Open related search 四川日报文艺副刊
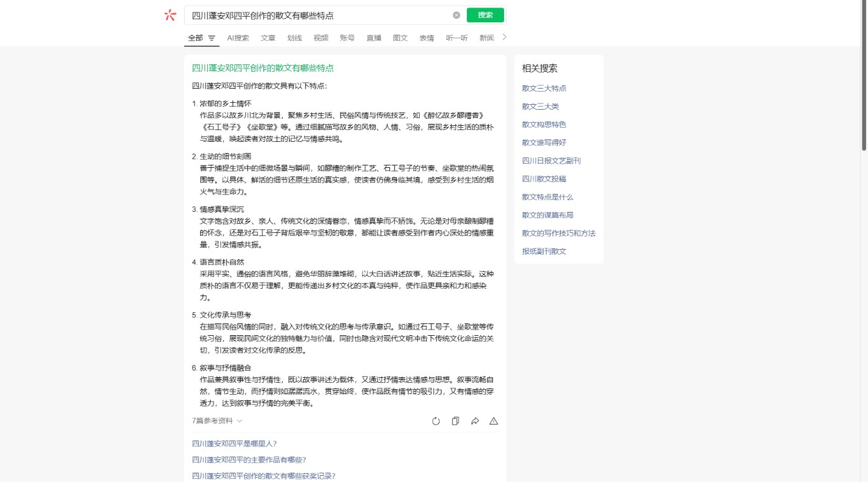 coord(551,160)
